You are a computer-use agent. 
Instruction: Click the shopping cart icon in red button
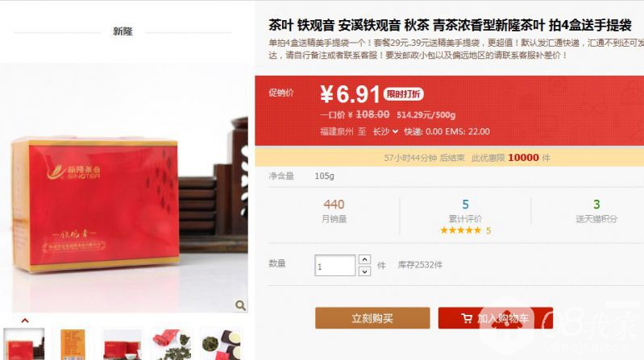(467, 318)
